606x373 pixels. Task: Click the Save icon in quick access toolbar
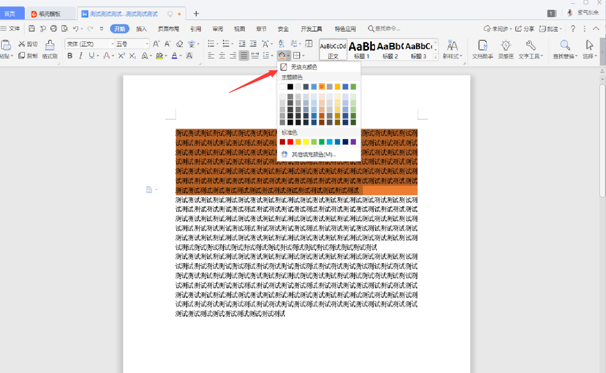32,29
